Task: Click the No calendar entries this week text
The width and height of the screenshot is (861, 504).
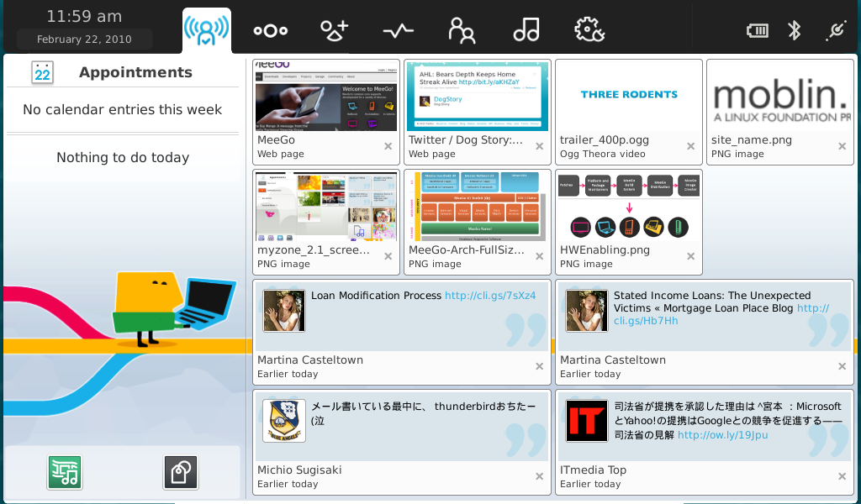Action: coord(123,110)
